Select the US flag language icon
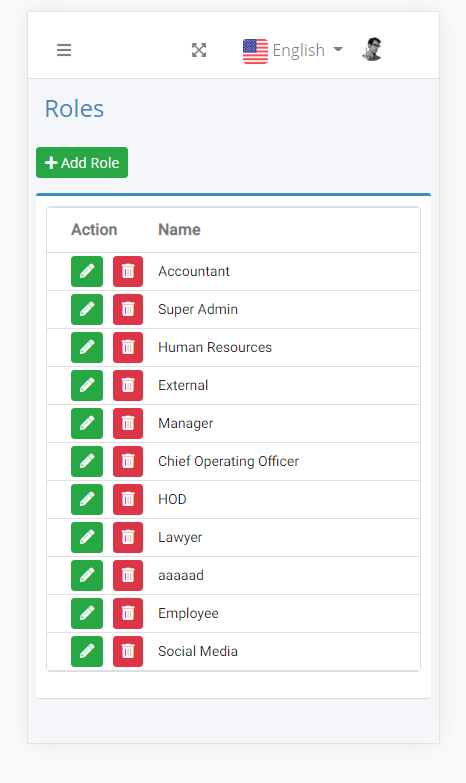466x783 pixels. 255,51
